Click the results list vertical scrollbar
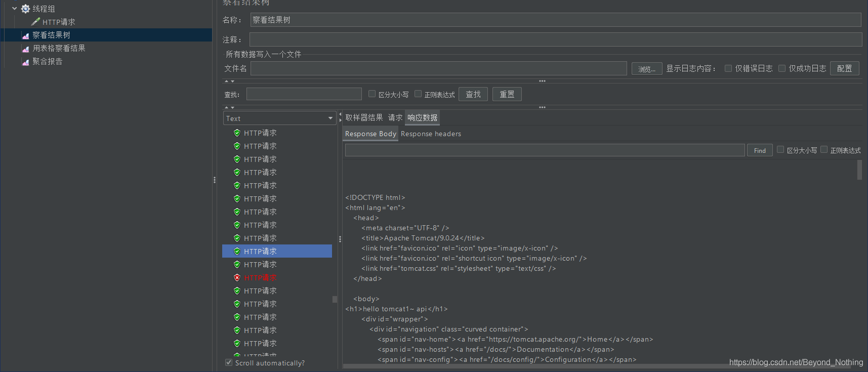This screenshot has height=372, width=868. [335, 299]
